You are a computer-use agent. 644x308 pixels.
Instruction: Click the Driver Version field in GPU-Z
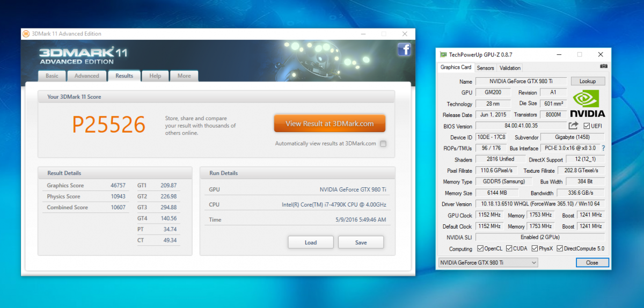point(540,204)
